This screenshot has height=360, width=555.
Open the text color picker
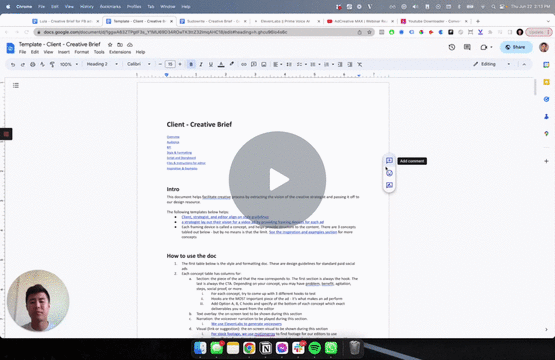coord(221,64)
